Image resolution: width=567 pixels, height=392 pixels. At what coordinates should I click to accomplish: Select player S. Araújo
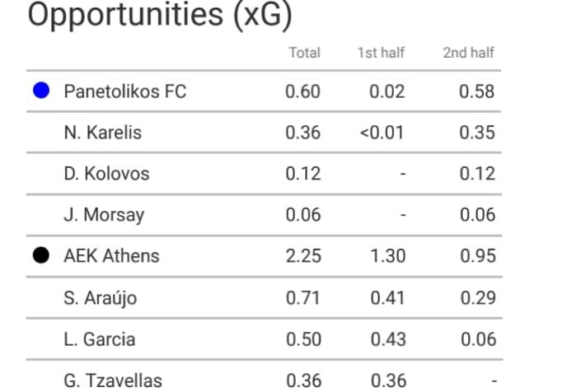101,298
